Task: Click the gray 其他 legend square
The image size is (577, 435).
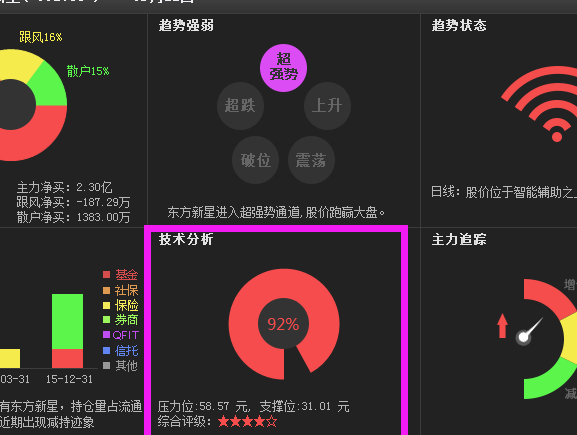Action: tap(107, 365)
